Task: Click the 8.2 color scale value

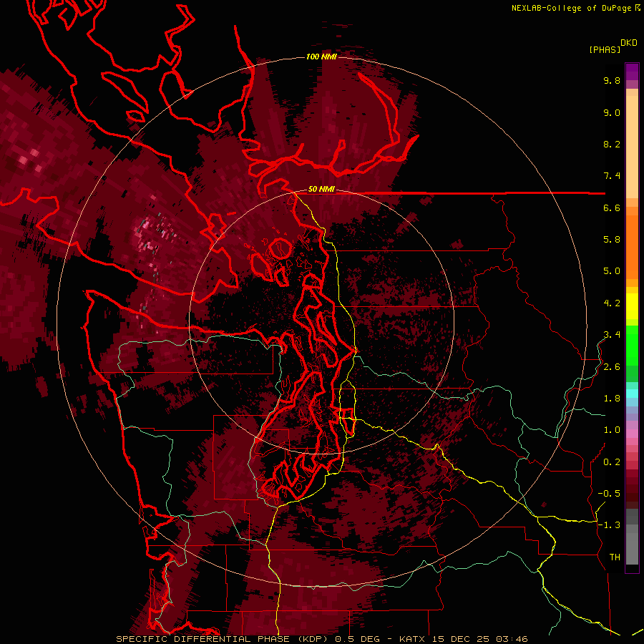Action: click(612, 145)
